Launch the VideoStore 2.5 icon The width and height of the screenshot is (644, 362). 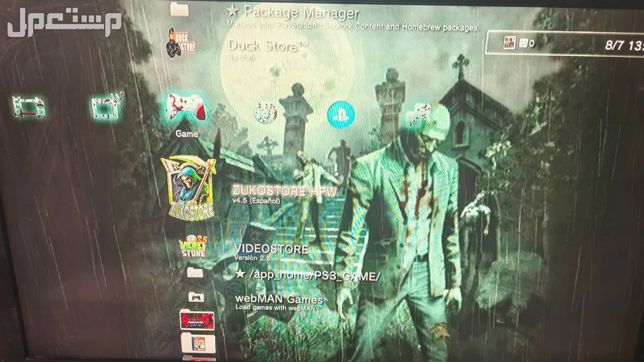[193, 247]
